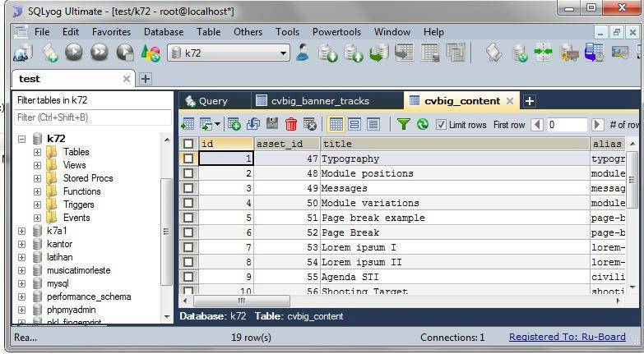
Task: Click the export database up-arrow icon
Action: (354, 53)
